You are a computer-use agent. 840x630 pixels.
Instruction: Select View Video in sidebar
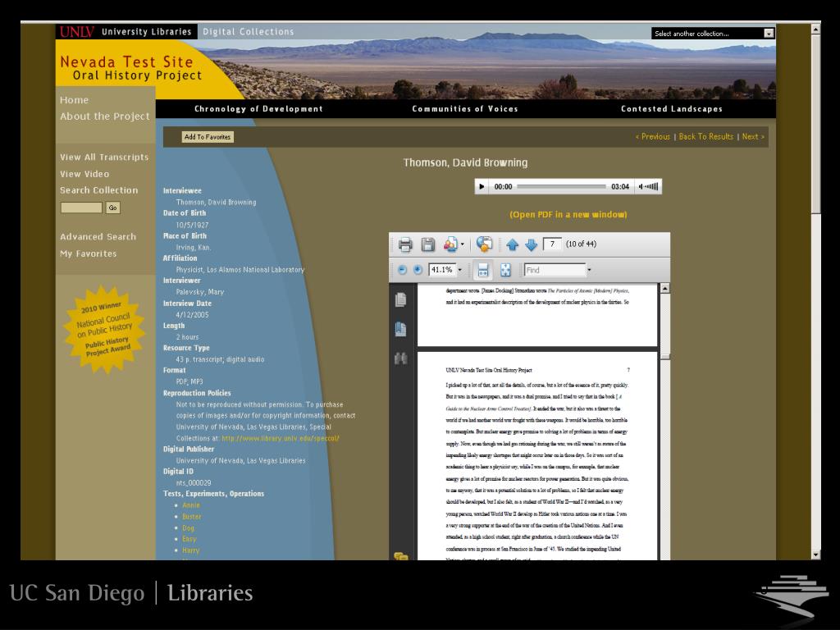(x=84, y=174)
